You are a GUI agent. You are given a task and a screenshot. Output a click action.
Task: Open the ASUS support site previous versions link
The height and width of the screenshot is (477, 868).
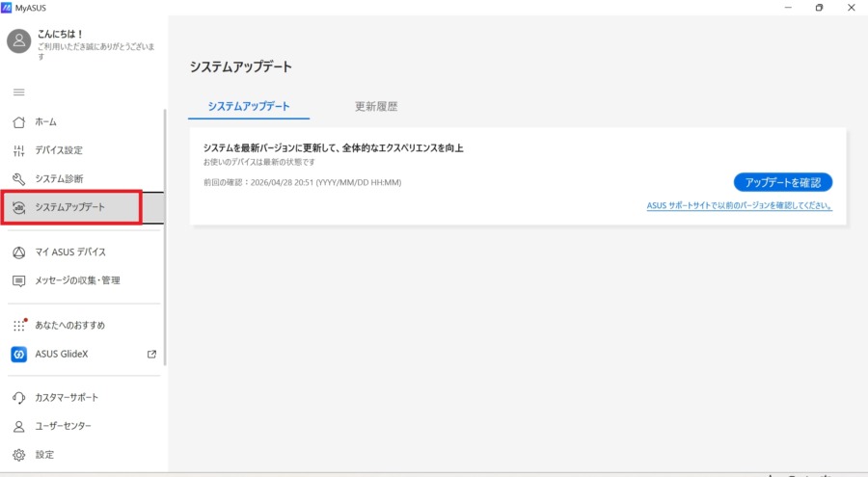coord(739,206)
